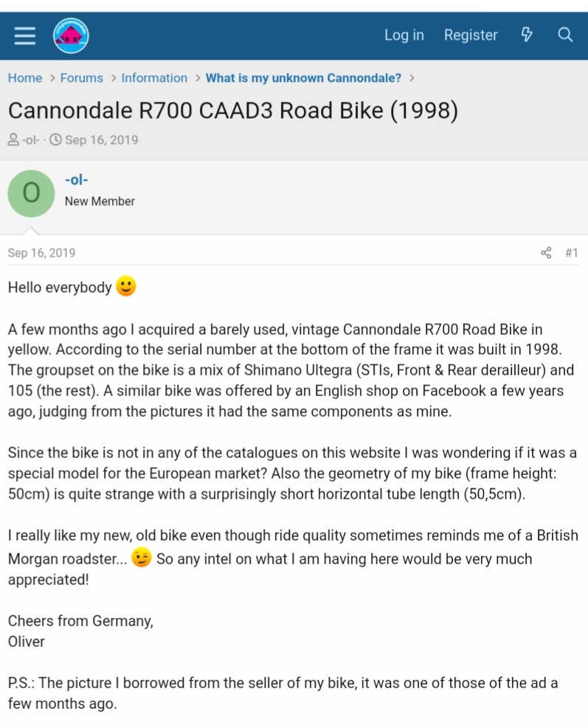Click the -ol- username beside the avatar

[x=77, y=180]
